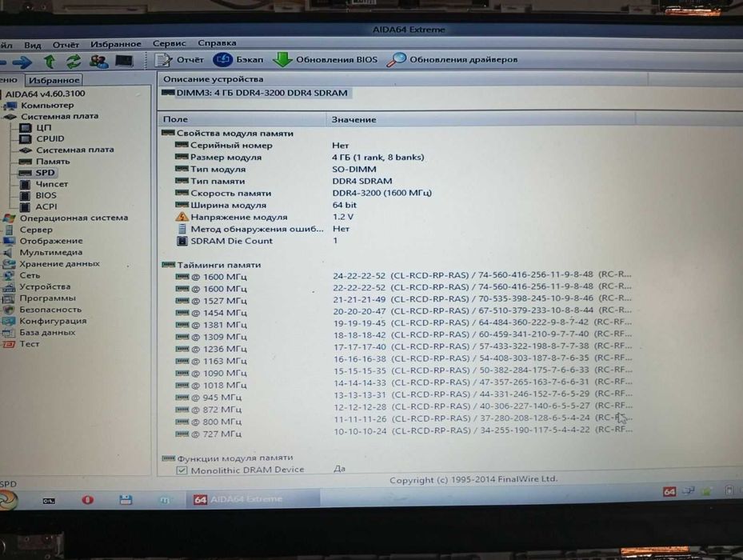Select Конфигурация in the tree
Screen dimensions: 743x560
coord(53,321)
